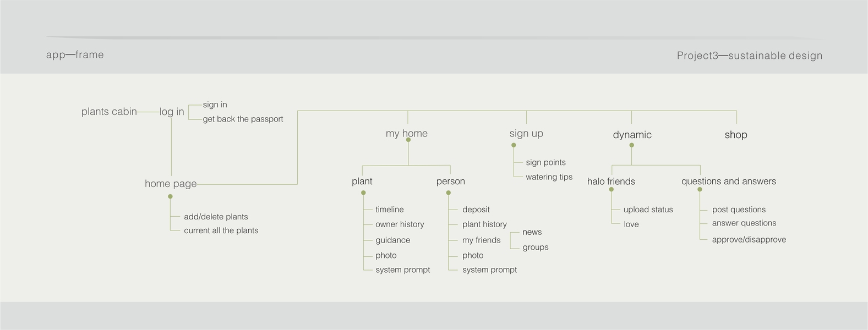The height and width of the screenshot is (330, 868).
Task: Click the sign in label
Action: [215, 105]
